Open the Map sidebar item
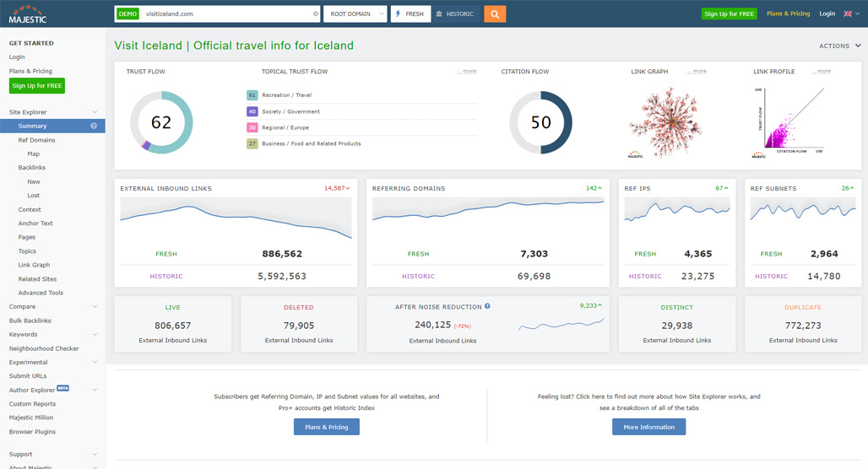The width and height of the screenshot is (868, 469). click(x=33, y=154)
